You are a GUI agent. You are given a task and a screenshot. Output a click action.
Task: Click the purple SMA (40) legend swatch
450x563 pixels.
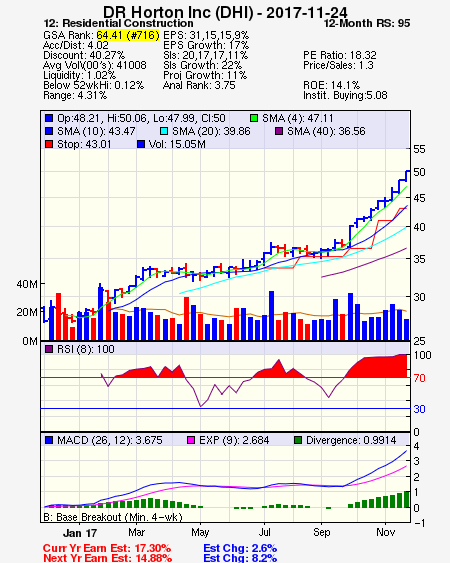[279, 131]
